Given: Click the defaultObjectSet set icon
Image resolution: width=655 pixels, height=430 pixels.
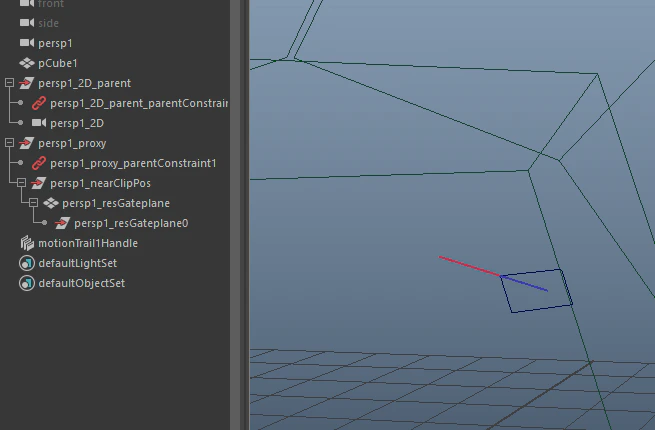Looking at the screenshot, I should [x=27, y=283].
